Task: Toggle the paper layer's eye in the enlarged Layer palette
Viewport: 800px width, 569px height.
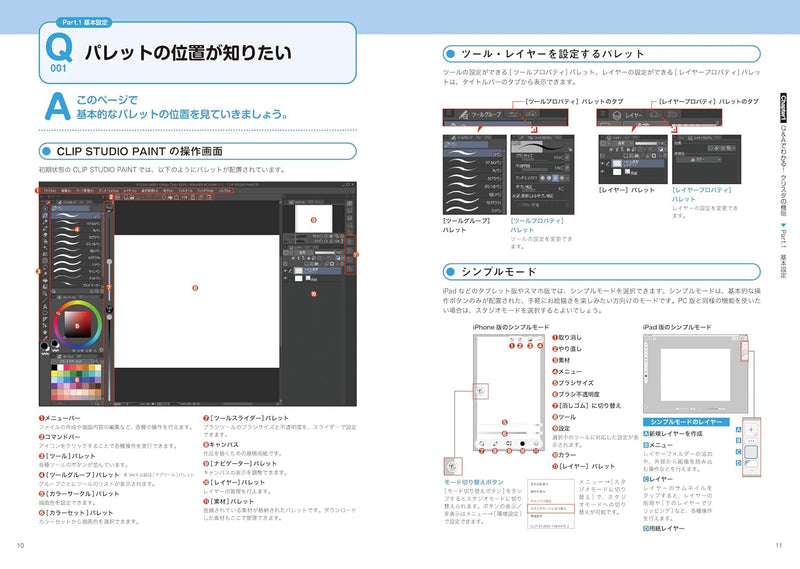Action: pyautogui.click(x=603, y=172)
